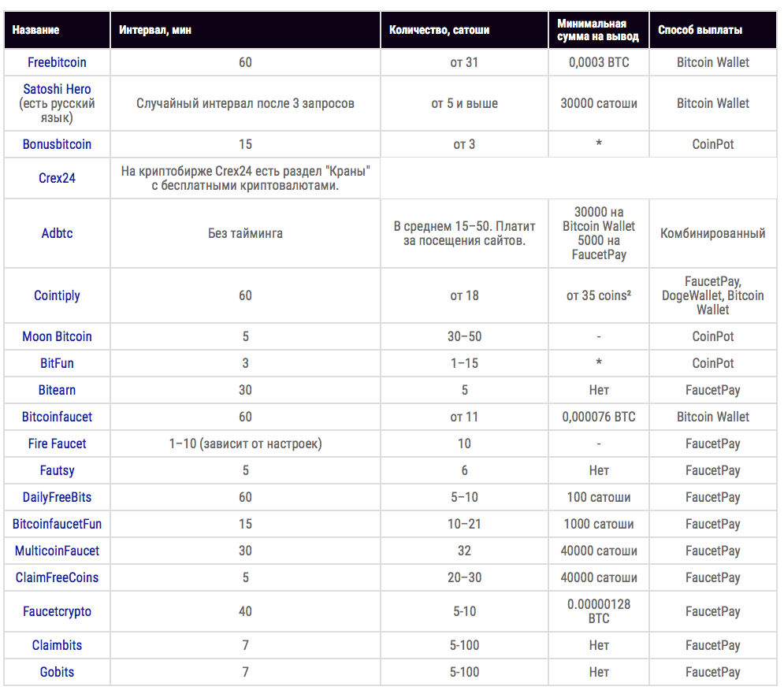The image size is (784, 694).
Task: Click the Cointiply link
Action: tap(57, 295)
